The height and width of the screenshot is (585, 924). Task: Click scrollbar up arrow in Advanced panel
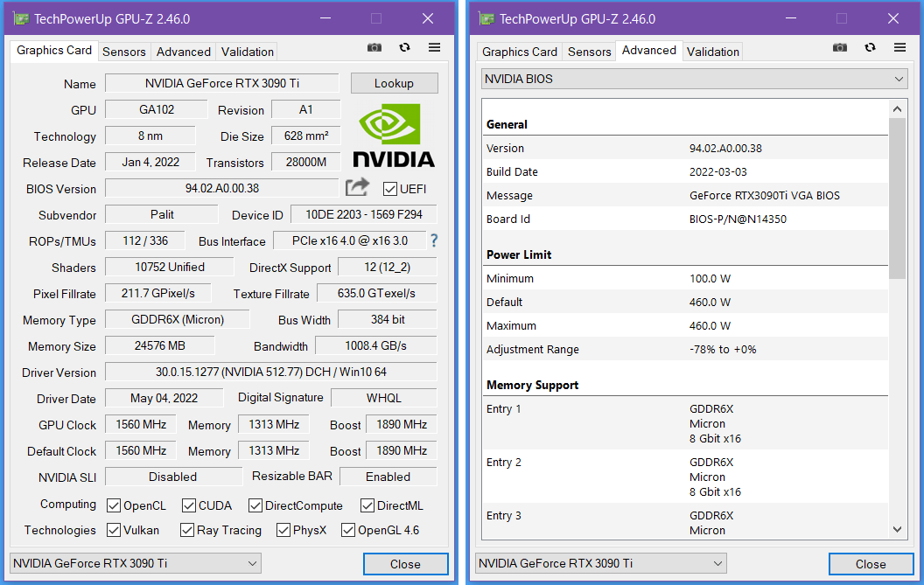(897, 109)
